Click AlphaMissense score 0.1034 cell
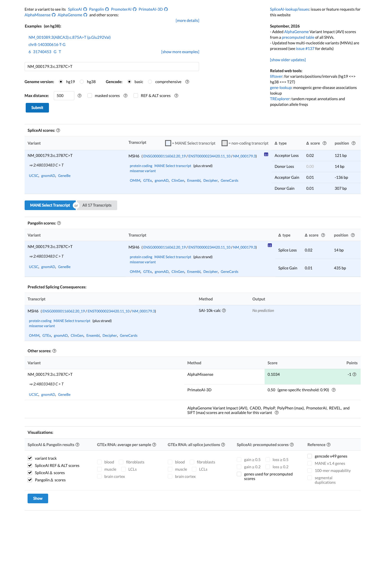 point(274,374)
